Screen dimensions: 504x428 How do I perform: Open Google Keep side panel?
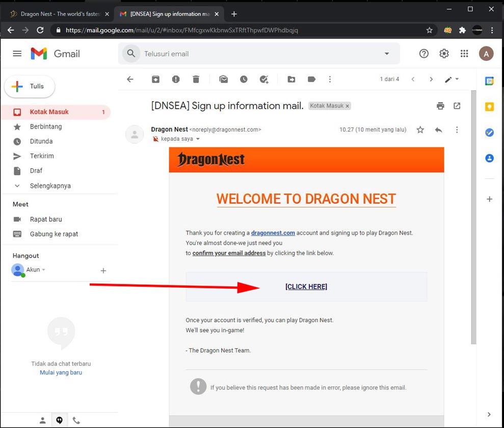pos(489,107)
